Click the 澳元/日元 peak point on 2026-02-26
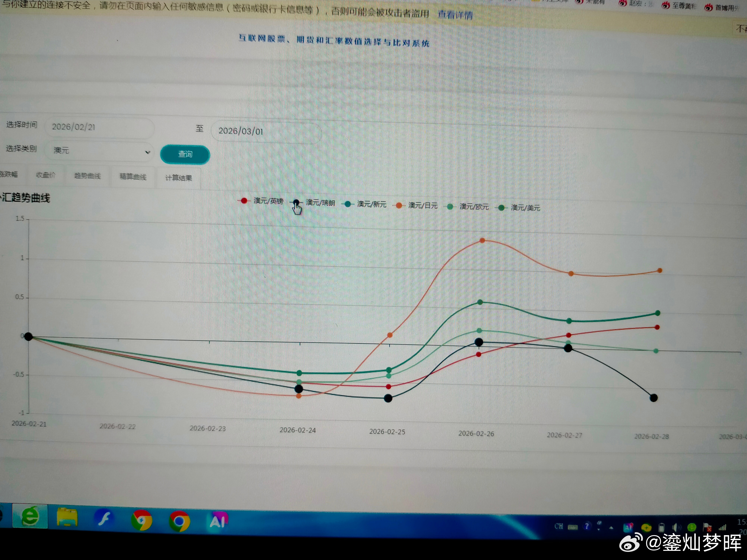This screenshot has height=560, width=747. [x=482, y=240]
